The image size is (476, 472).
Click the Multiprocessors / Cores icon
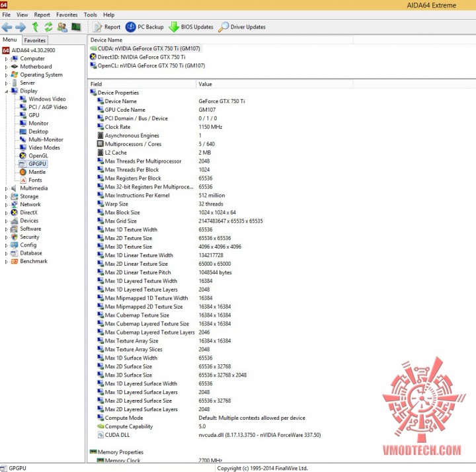coord(100,144)
